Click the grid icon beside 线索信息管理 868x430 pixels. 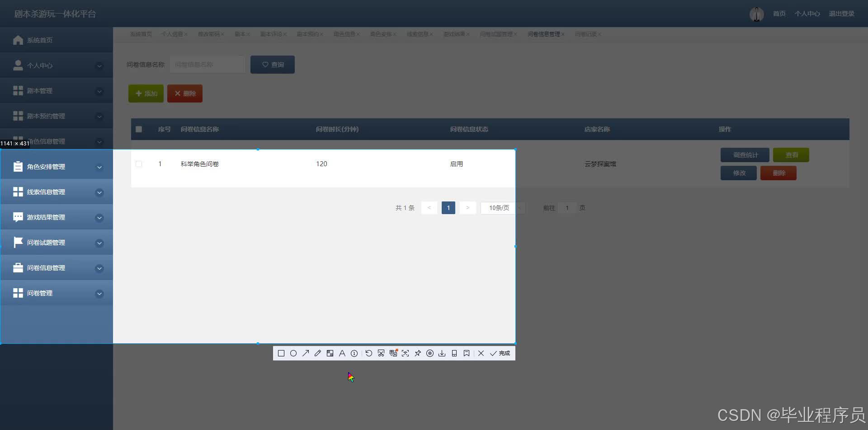pos(18,192)
